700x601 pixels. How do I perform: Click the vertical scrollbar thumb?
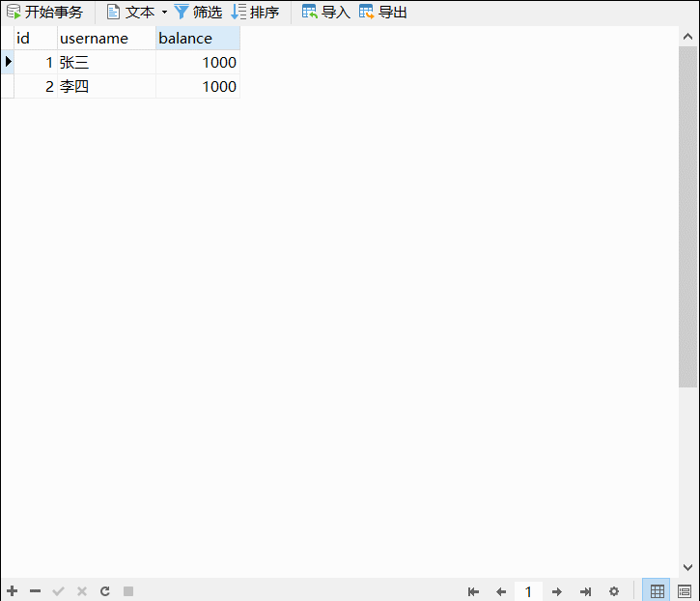coord(688,216)
